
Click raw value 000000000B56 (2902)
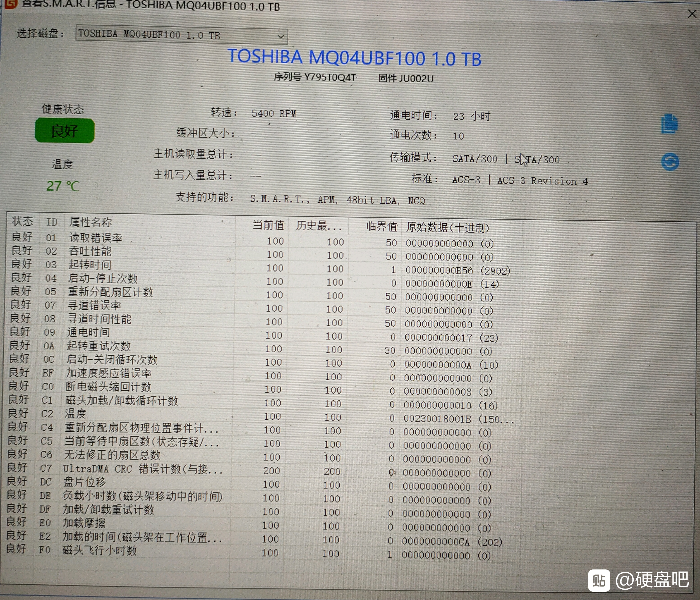pos(458,271)
